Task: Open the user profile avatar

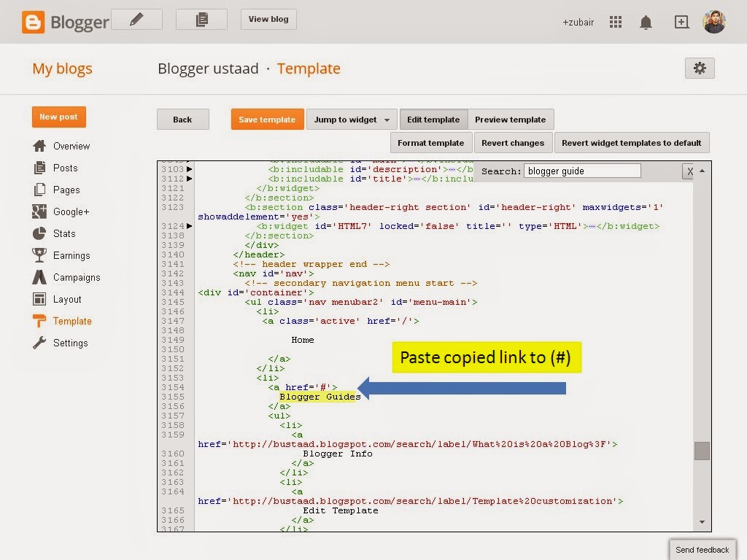Action: [714, 21]
